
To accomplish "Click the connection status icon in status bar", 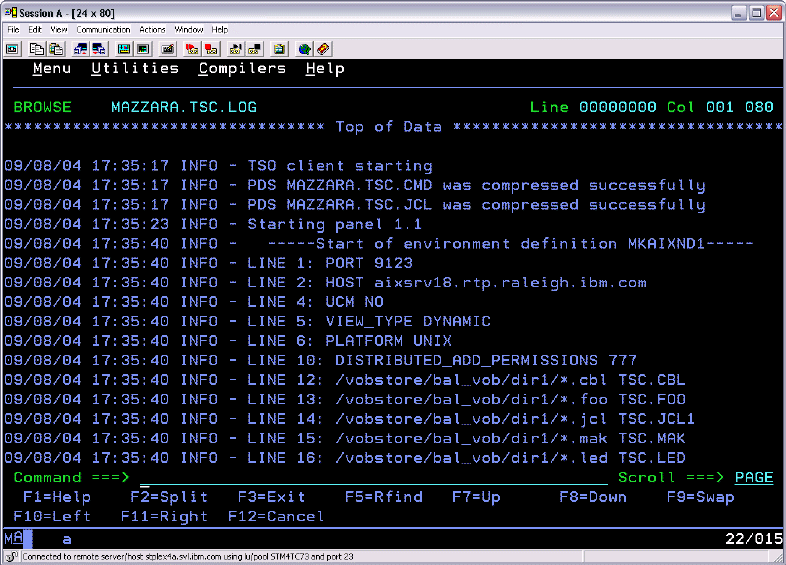I will (12, 556).
